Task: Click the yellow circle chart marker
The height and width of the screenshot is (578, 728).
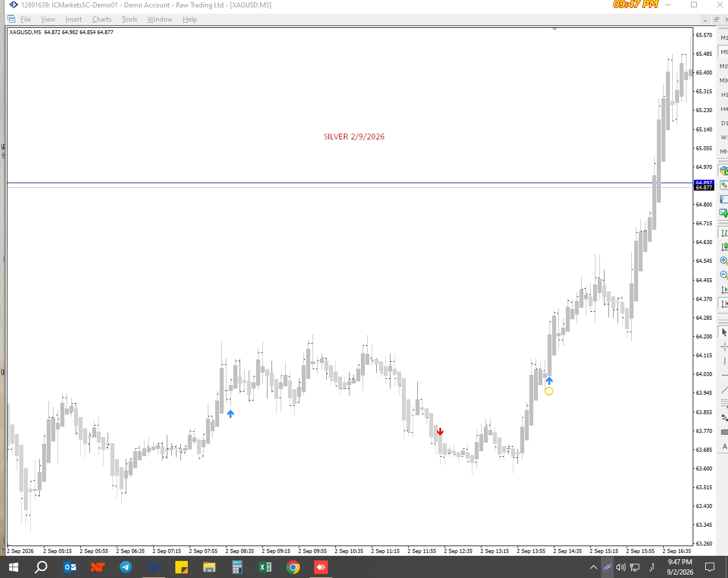Action: [549, 391]
